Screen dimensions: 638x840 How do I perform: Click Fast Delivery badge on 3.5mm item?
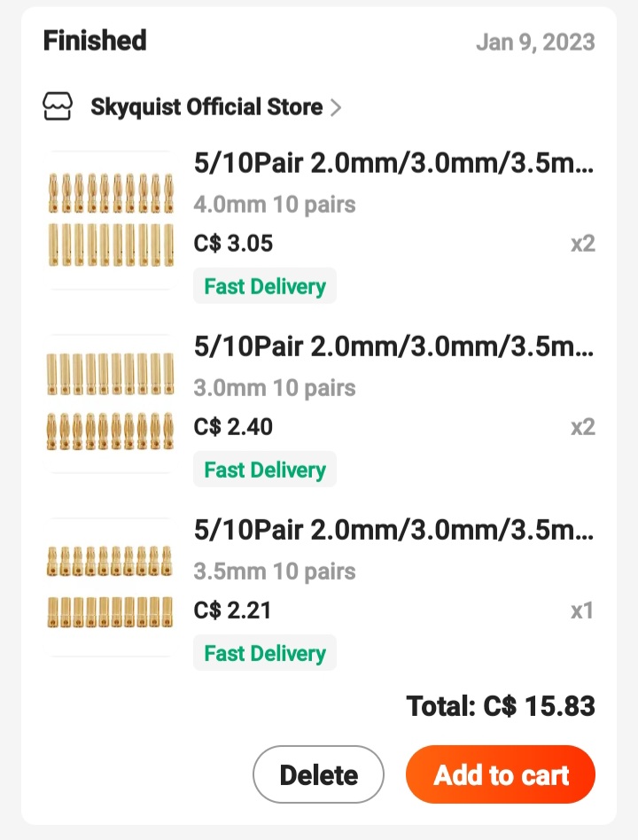265,653
